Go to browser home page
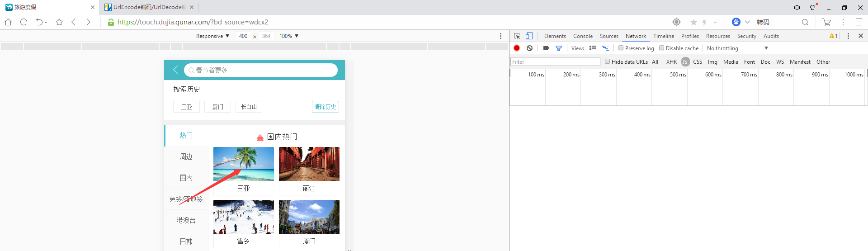 [x=8, y=22]
